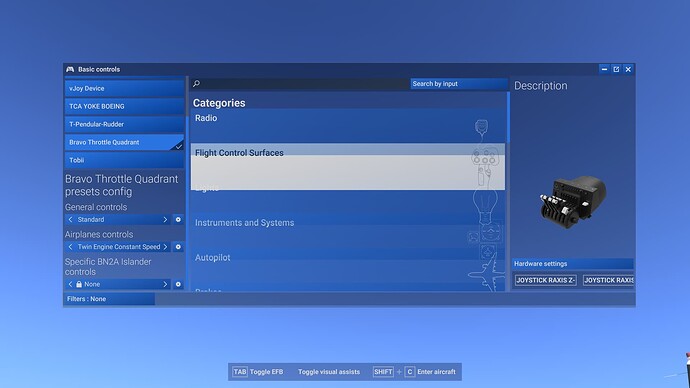Image resolution: width=690 pixels, height=388 pixels.
Task: Click Specific BN2A Islander controls label
Action: click(x=108, y=267)
